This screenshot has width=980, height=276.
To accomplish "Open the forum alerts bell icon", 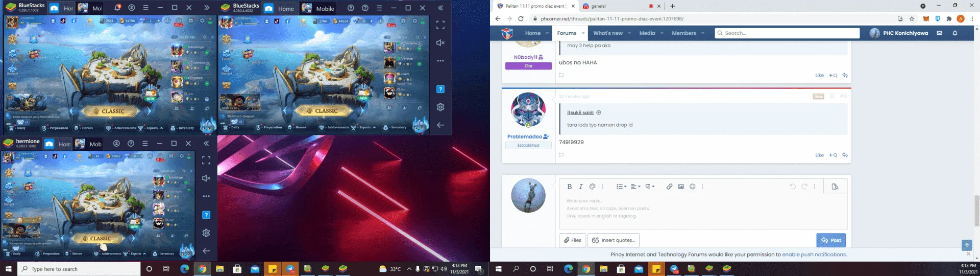I will click(955, 33).
